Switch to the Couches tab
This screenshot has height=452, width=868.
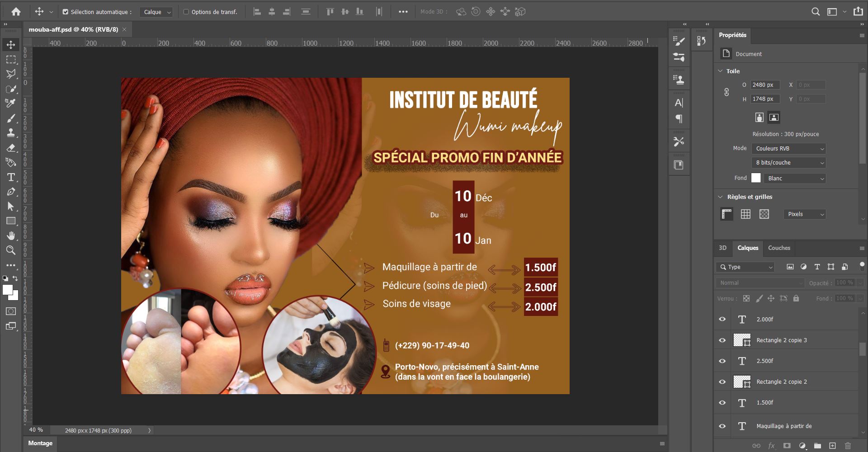tap(778, 248)
